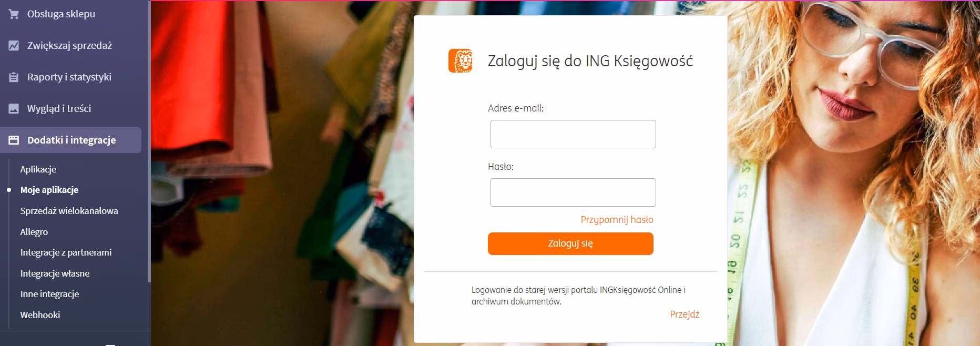Click Przejdź to open the old portal
The height and width of the screenshot is (346, 980).
(685, 314)
